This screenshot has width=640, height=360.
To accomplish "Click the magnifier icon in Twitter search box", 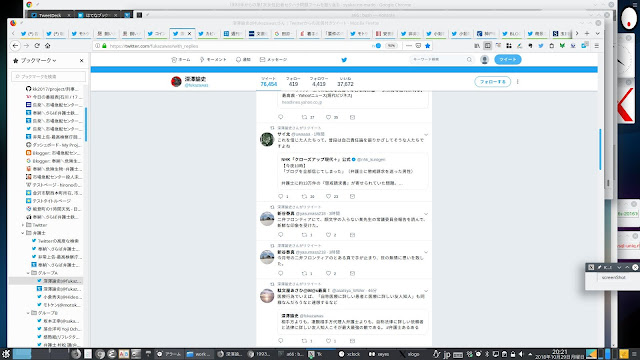I will [469, 60].
